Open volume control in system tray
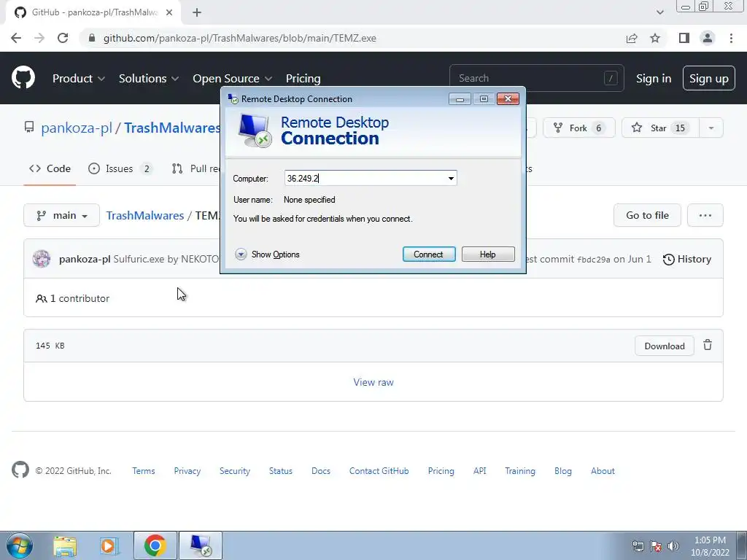747x560 pixels. tap(673, 546)
